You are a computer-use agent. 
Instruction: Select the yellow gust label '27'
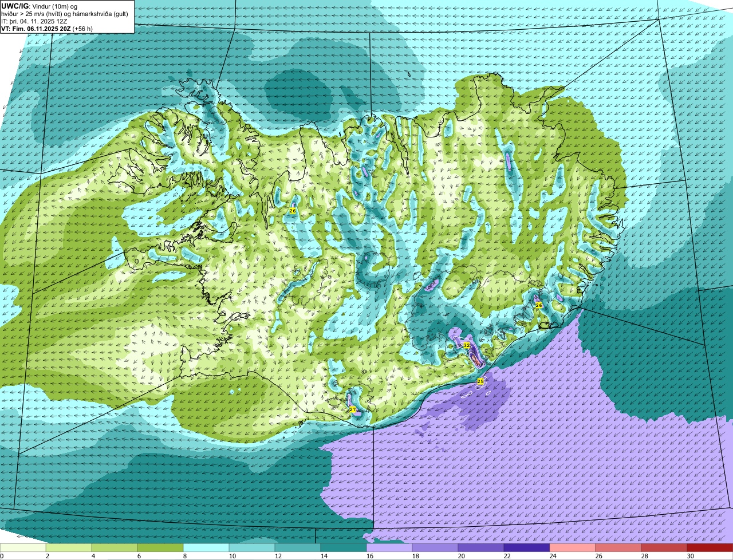click(x=353, y=410)
